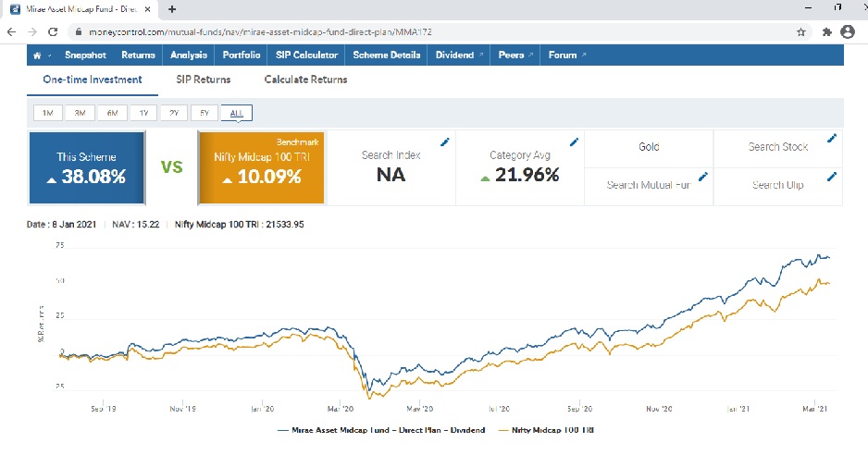Open the Scheme Details menu item
The image size is (868, 467).
[x=387, y=55]
